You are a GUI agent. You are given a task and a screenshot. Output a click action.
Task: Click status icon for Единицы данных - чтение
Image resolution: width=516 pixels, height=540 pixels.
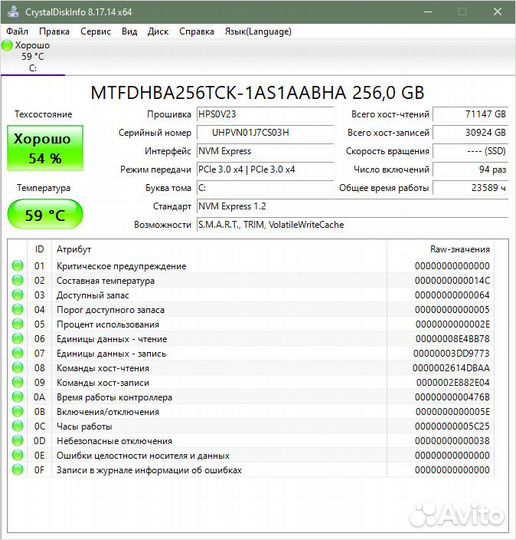tap(18, 339)
